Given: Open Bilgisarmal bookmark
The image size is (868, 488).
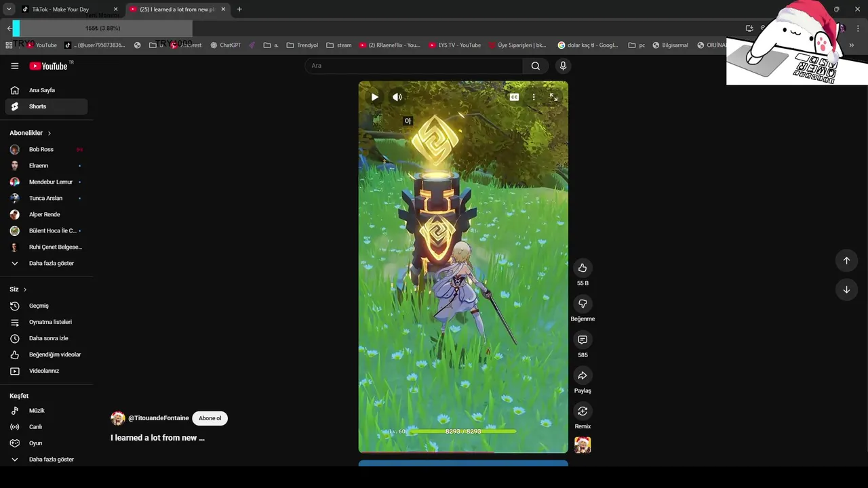Looking at the screenshot, I should 670,45.
